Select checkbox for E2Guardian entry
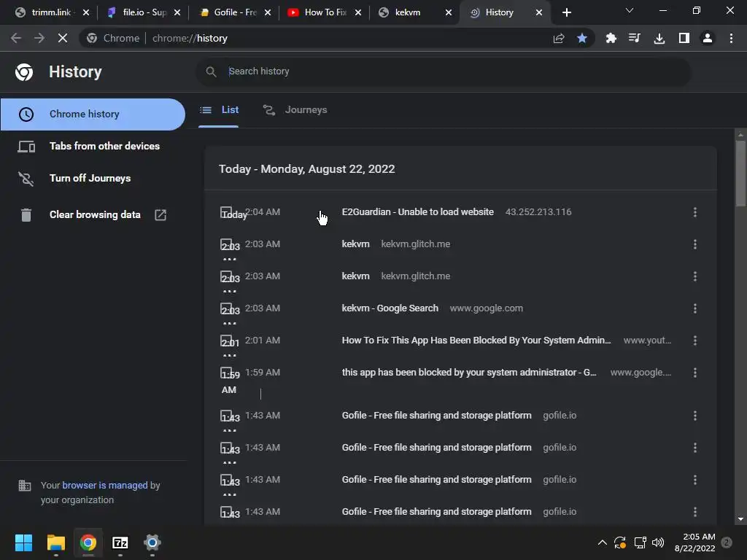The image size is (747, 560). tap(226, 212)
